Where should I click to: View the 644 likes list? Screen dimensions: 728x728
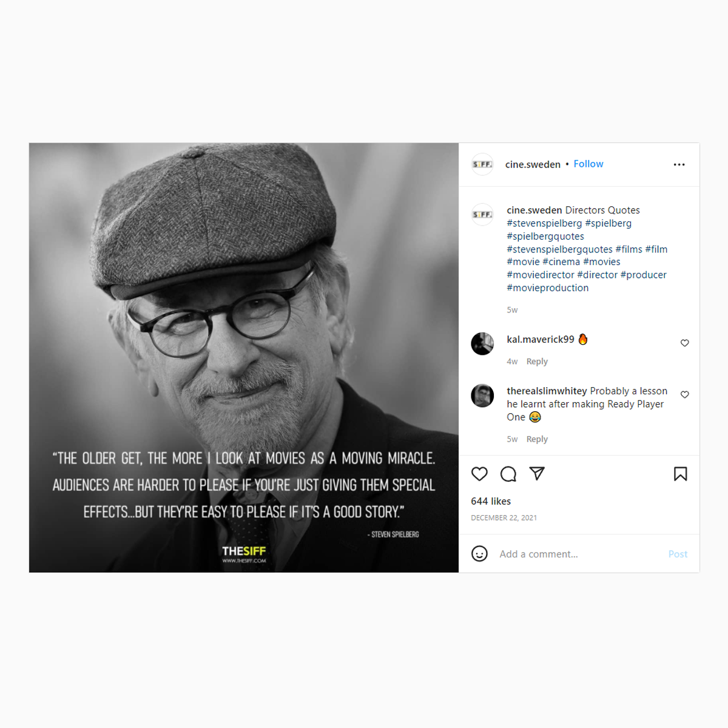point(491,501)
